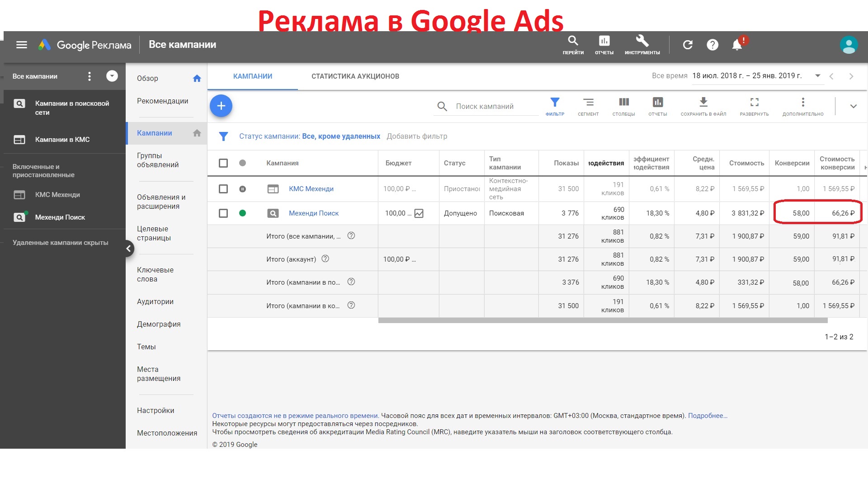
Task: Open the Отчеты icon in top bar
Action: 604,45
